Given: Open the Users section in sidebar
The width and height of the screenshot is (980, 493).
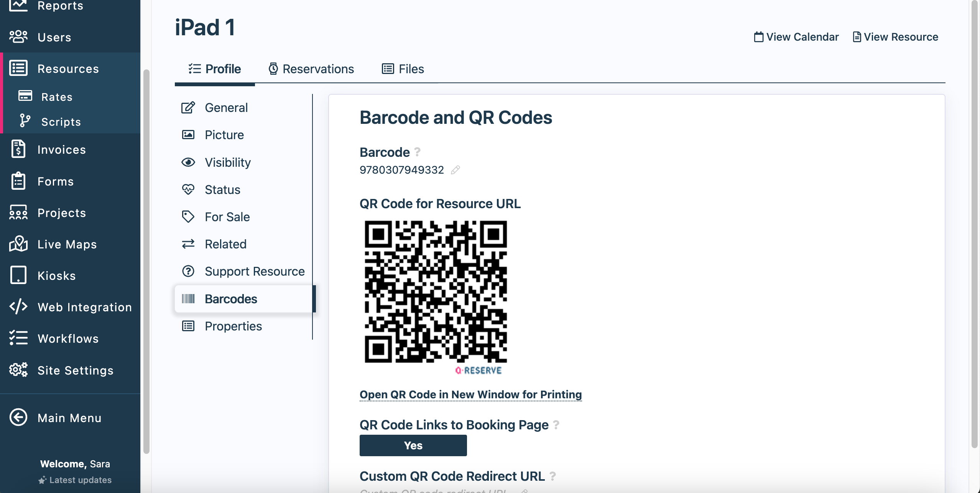Looking at the screenshot, I should pos(54,37).
